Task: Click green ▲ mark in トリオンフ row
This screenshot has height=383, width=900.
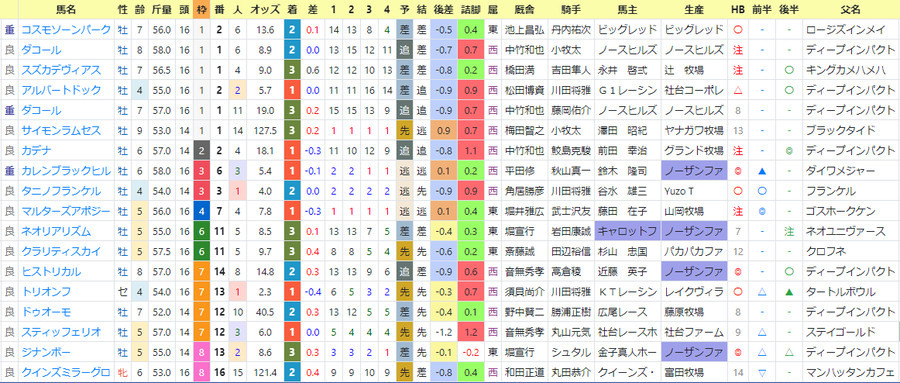Action: (x=789, y=291)
